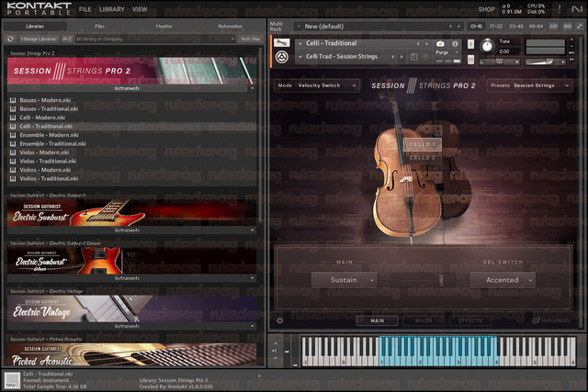Open the Main Sustain articulation dropdown
Image resolution: width=588 pixels, height=392 pixels.
tap(344, 280)
